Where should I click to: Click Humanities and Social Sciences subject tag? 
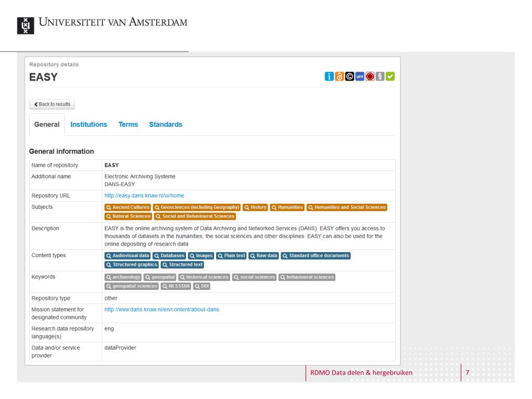coord(347,207)
